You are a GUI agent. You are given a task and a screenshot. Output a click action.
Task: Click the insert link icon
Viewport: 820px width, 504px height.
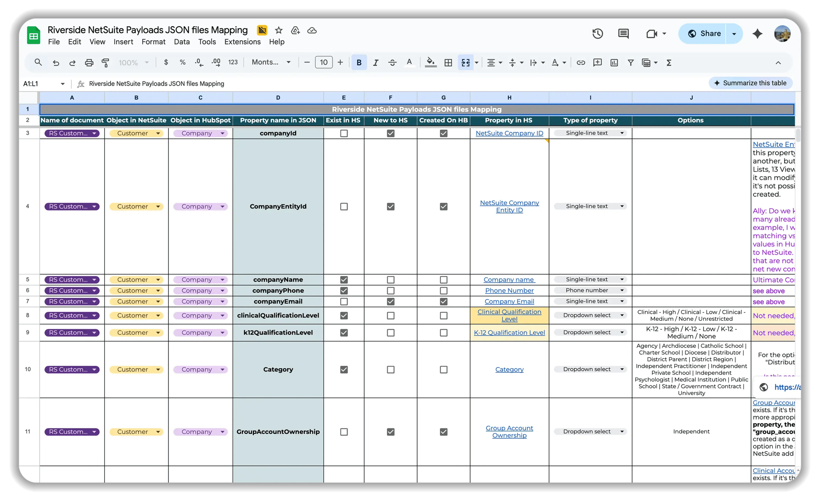(581, 63)
